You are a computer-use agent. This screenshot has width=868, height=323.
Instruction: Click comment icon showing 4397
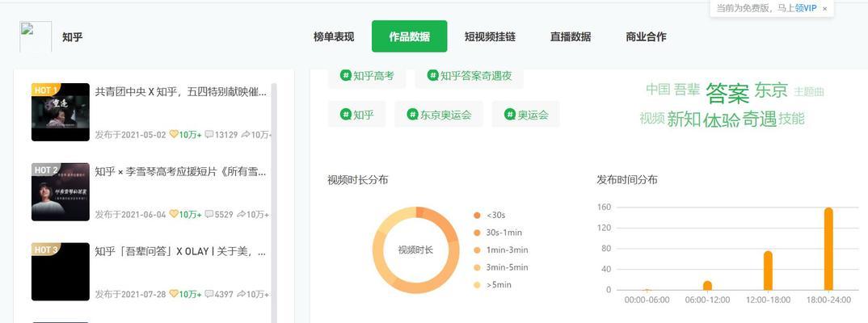tap(209, 294)
